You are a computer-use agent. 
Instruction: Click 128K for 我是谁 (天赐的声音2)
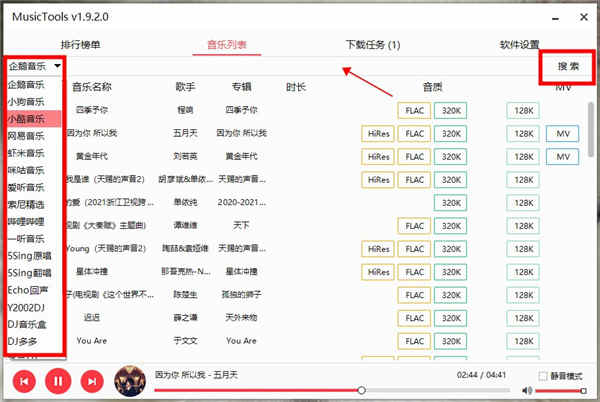(x=523, y=180)
